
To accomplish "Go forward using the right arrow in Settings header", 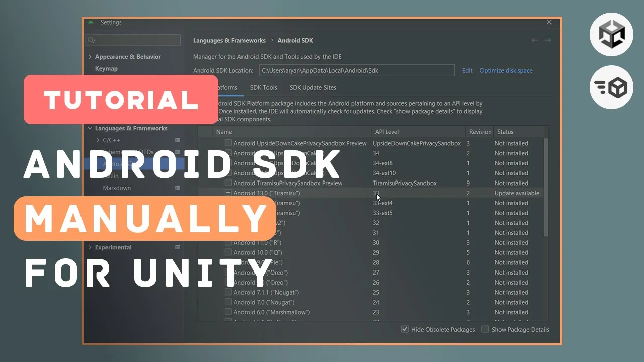I will [548, 40].
